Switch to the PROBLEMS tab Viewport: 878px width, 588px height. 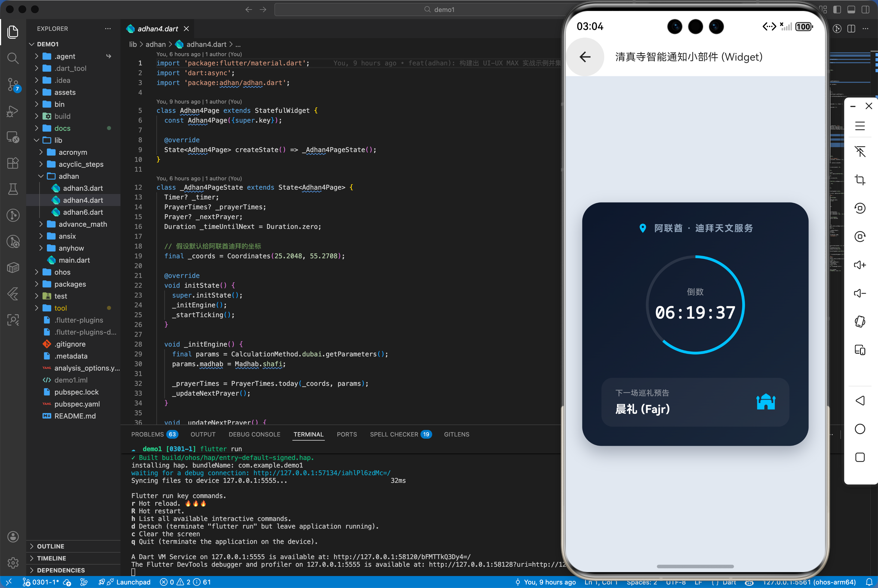(x=147, y=434)
